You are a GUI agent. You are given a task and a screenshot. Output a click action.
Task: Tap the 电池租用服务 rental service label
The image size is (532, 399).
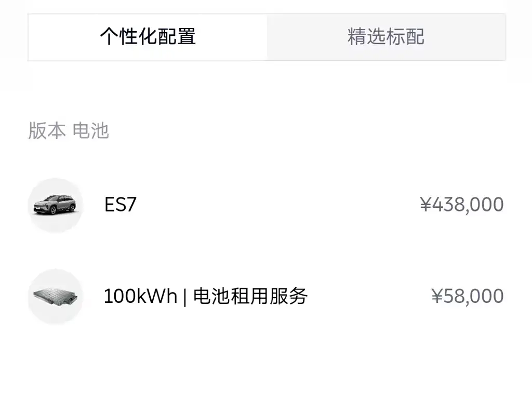[250, 296]
